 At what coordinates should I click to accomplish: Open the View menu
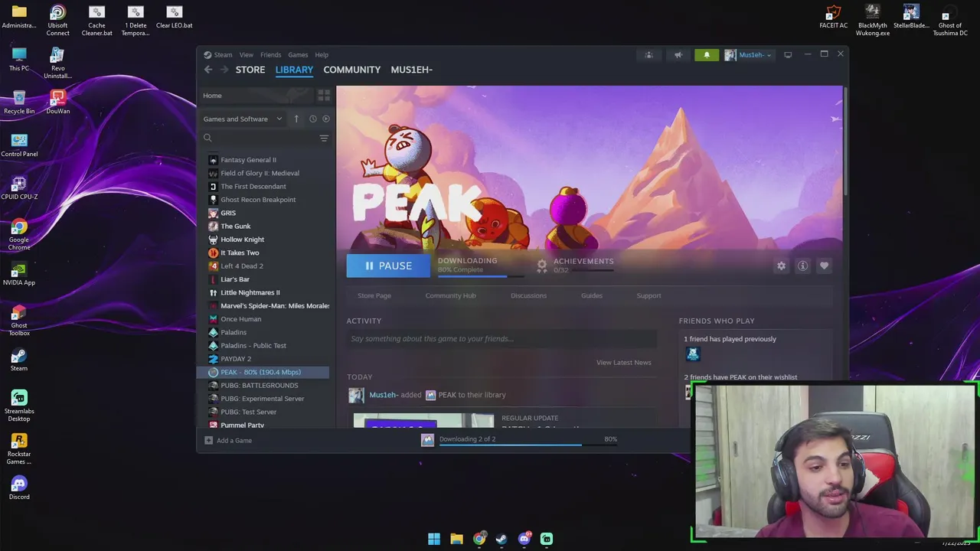pyautogui.click(x=246, y=55)
